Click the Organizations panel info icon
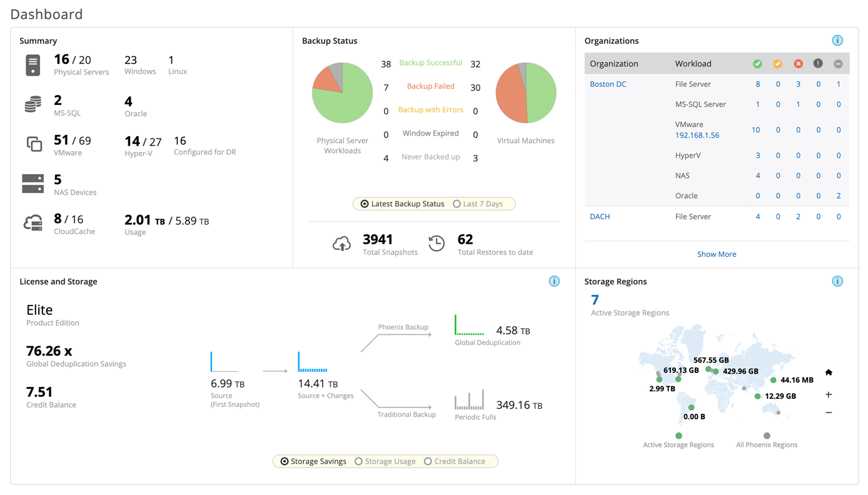 (837, 41)
